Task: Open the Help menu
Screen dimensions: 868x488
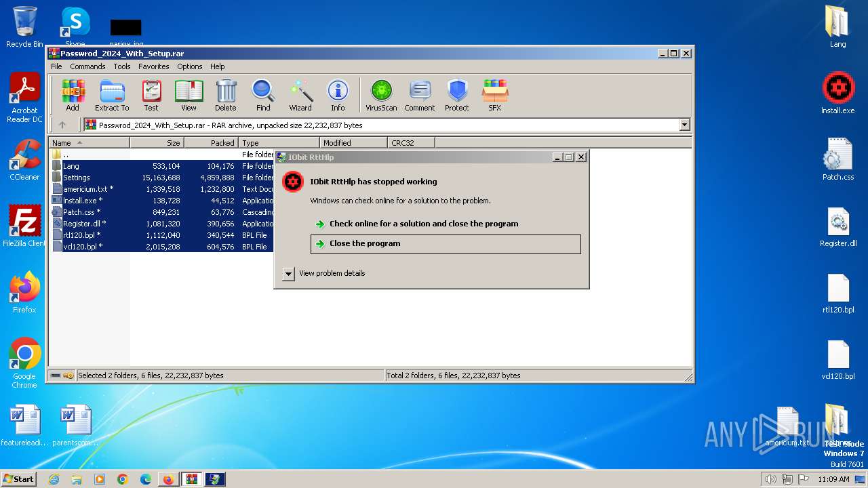Action: point(217,66)
